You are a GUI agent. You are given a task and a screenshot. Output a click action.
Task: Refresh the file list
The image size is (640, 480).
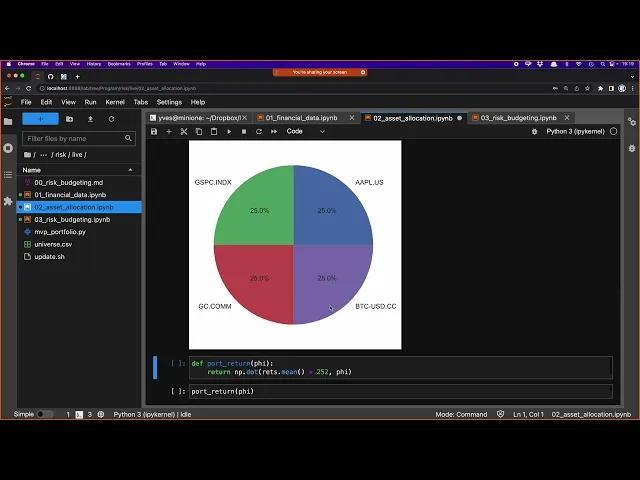click(111, 119)
